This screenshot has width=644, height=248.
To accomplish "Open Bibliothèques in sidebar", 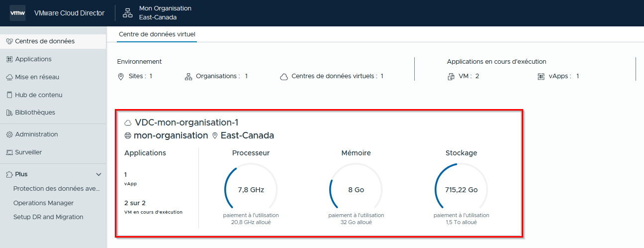I will point(53,113).
